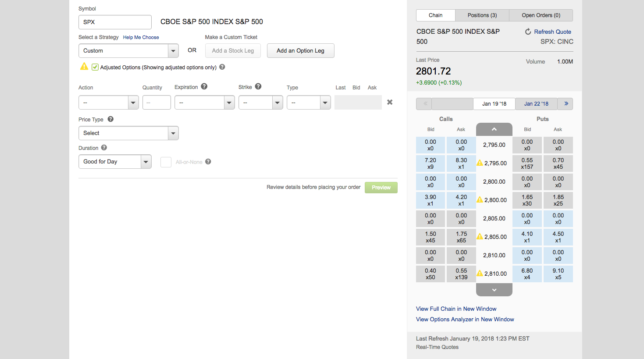The image size is (644, 359).
Task: Select the Jan 19 '18 expiration tab
Action: [x=494, y=104]
